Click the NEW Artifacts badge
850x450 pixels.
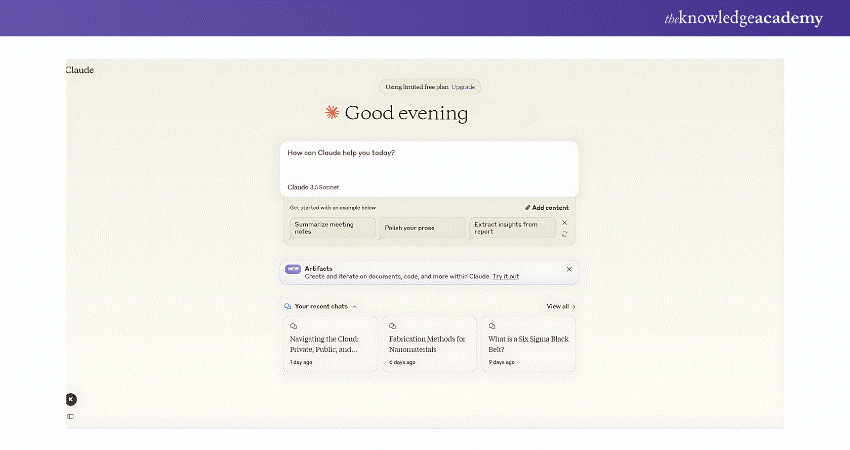click(292, 269)
